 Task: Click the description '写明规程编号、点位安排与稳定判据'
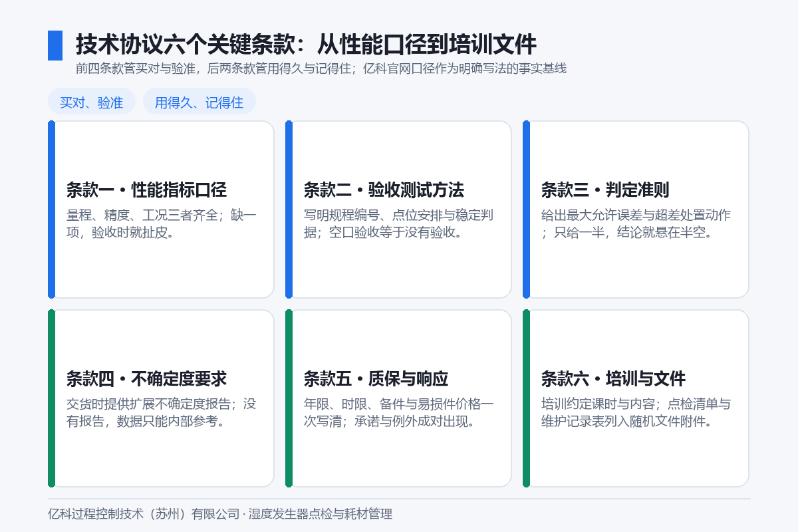click(x=398, y=224)
